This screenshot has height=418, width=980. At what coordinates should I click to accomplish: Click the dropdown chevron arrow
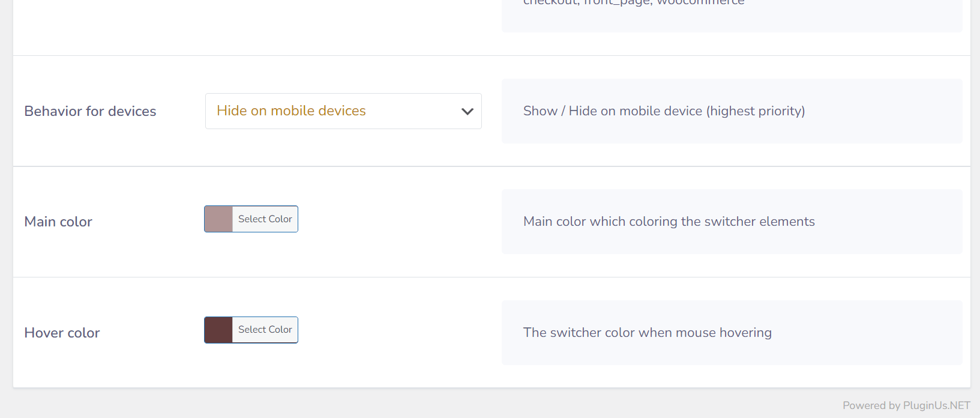467,111
